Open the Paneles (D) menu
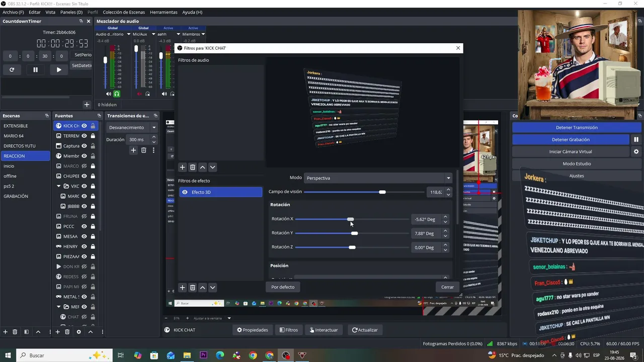Image resolution: width=644 pixels, height=362 pixels. pyautogui.click(x=71, y=12)
